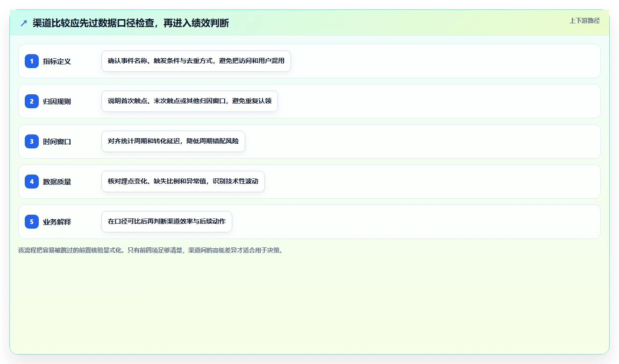
Task: Select the 指标定义 step label
Action: pyautogui.click(x=57, y=61)
